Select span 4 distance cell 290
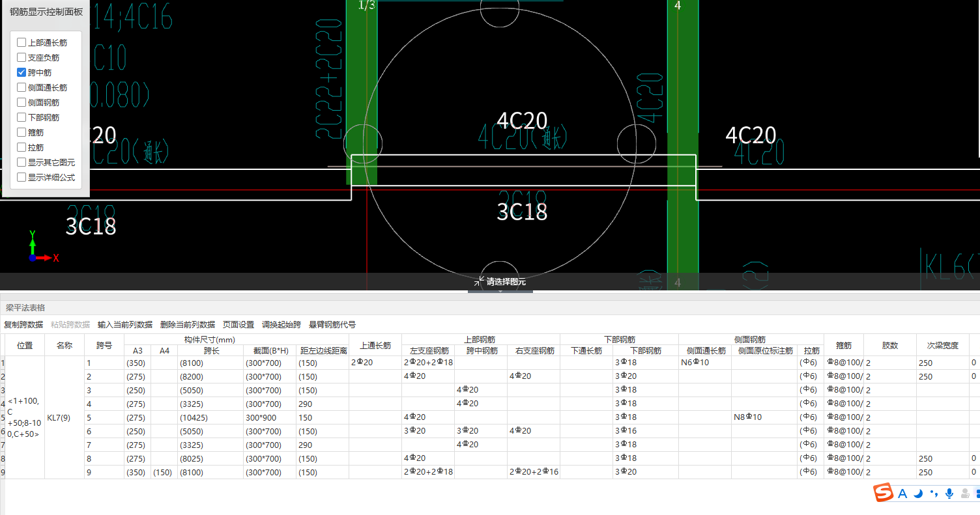 tap(323, 404)
